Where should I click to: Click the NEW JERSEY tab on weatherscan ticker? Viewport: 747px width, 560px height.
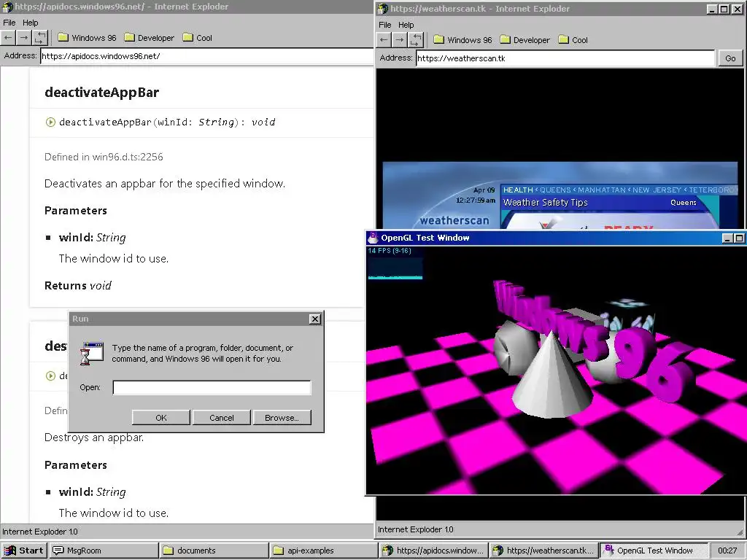click(x=657, y=190)
